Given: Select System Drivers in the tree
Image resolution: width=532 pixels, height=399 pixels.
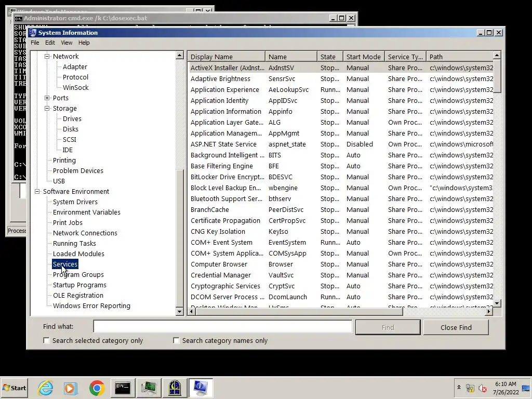Looking at the screenshot, I should pyautogui.click(x=75, y=202).
